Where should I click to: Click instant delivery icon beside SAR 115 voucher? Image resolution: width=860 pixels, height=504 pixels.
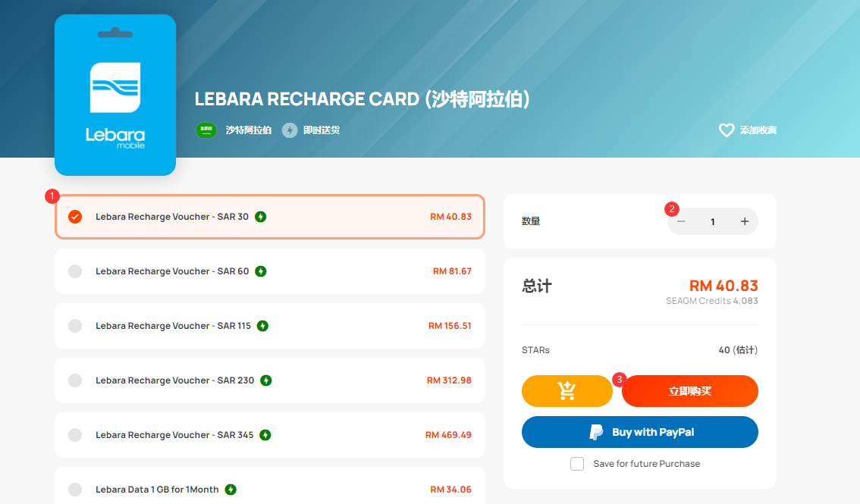[x=262, y=326]
